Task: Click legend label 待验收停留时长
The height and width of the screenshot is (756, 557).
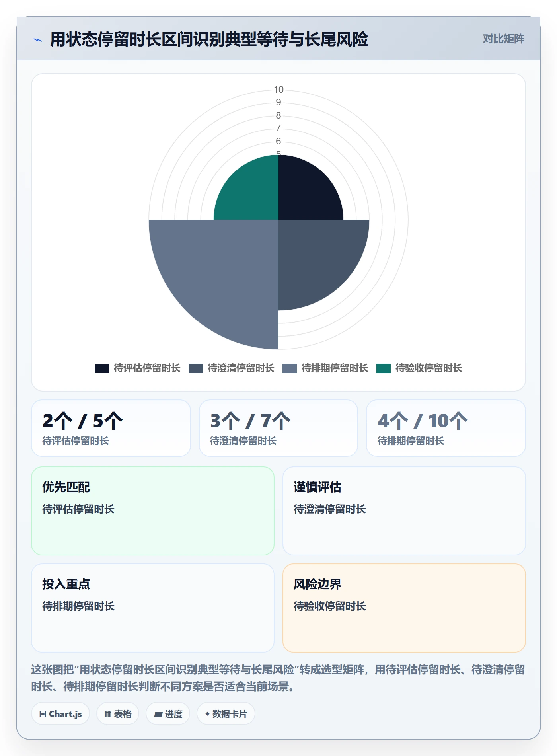Action: (x=429, y=368)
